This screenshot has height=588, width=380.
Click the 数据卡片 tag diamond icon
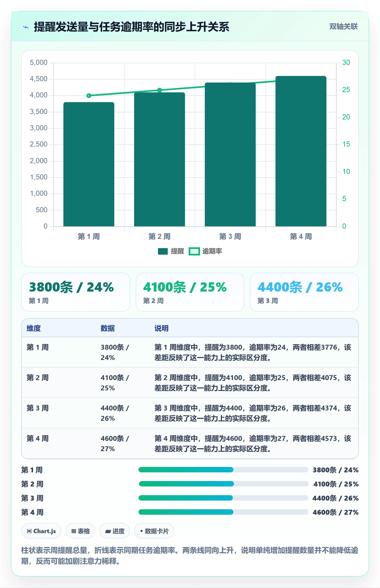(141, 531)
